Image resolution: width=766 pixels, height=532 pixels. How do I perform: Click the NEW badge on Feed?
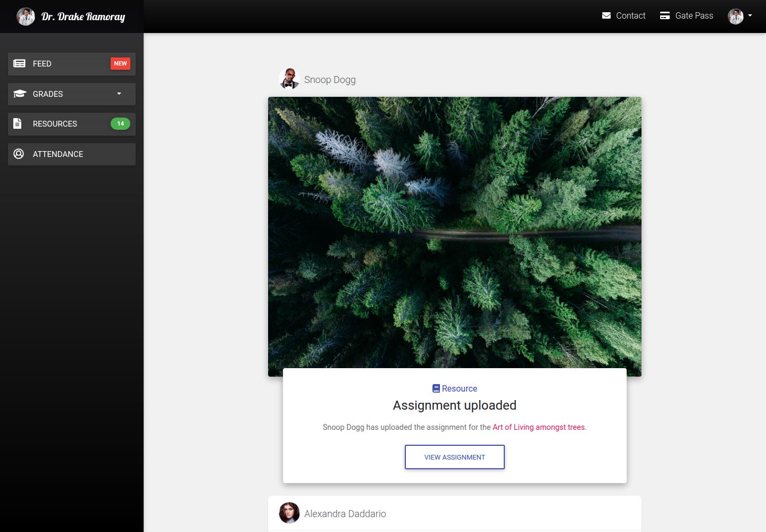coord(121,64)
